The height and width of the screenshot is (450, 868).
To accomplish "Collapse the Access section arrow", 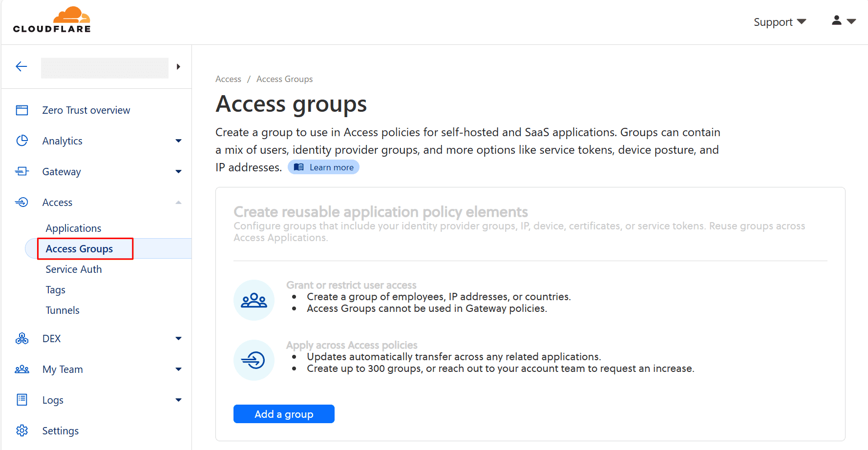I will tap(178, 203).
